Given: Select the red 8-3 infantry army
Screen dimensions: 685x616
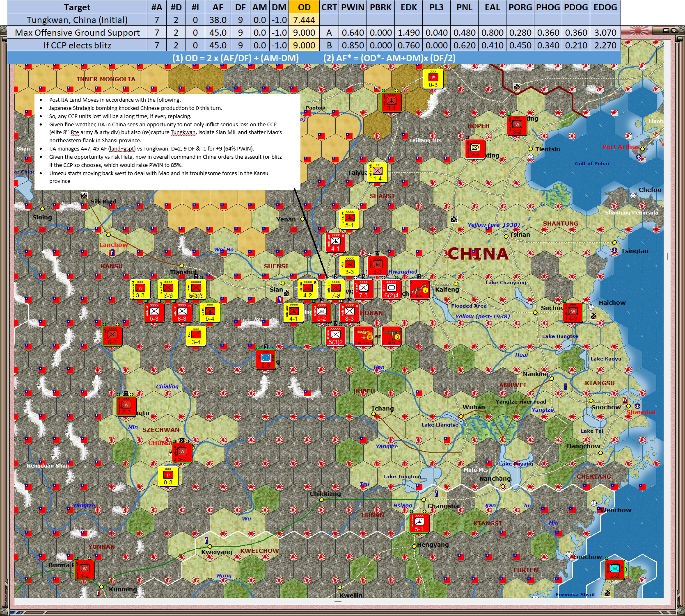Looking at the screenshot, I should click(x=349, y=313).
